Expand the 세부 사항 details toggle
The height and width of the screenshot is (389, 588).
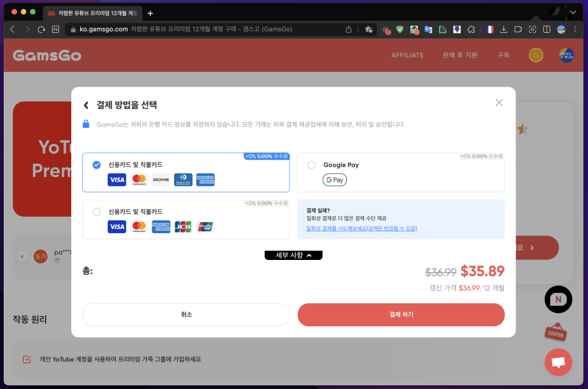pos(293,255)
